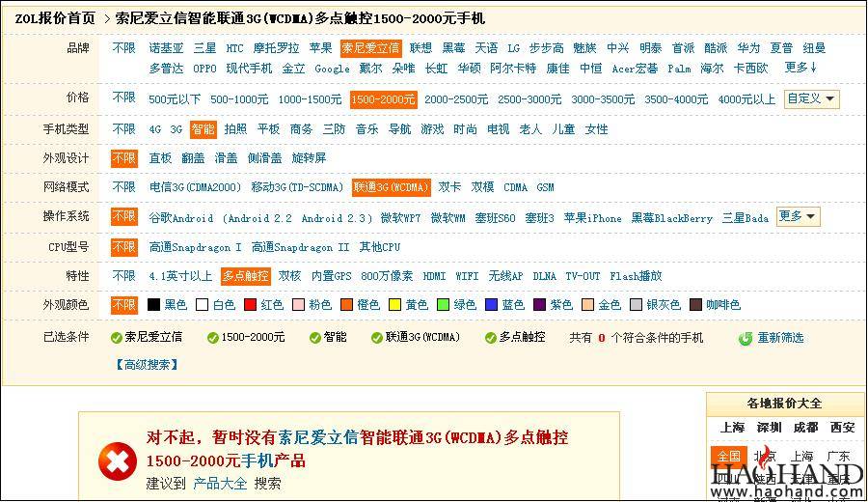Choose the HTC brand
Screen dimensions: 868x502
point(234,48)
